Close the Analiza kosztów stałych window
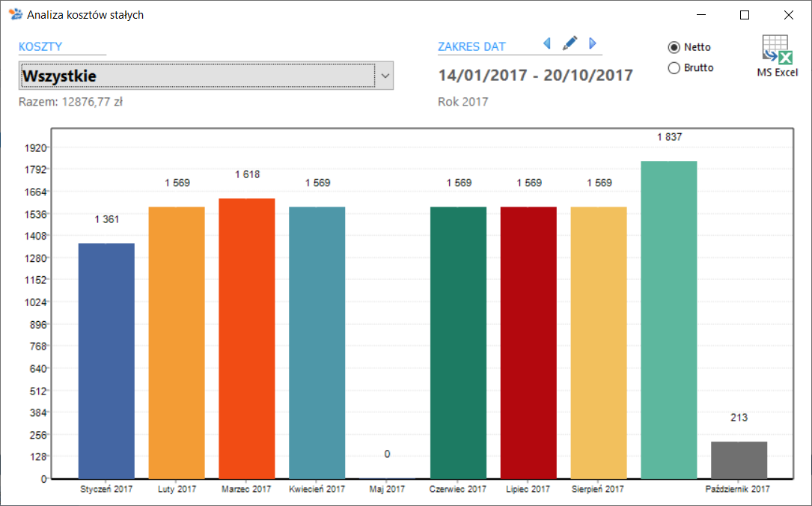This screenshot has height=506, width=812. (x=789, y=15)
